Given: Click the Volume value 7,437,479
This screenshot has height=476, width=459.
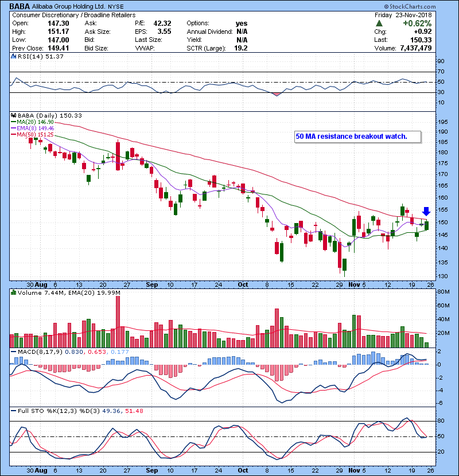Looking at the screenshot, I should tap(416, 48).
